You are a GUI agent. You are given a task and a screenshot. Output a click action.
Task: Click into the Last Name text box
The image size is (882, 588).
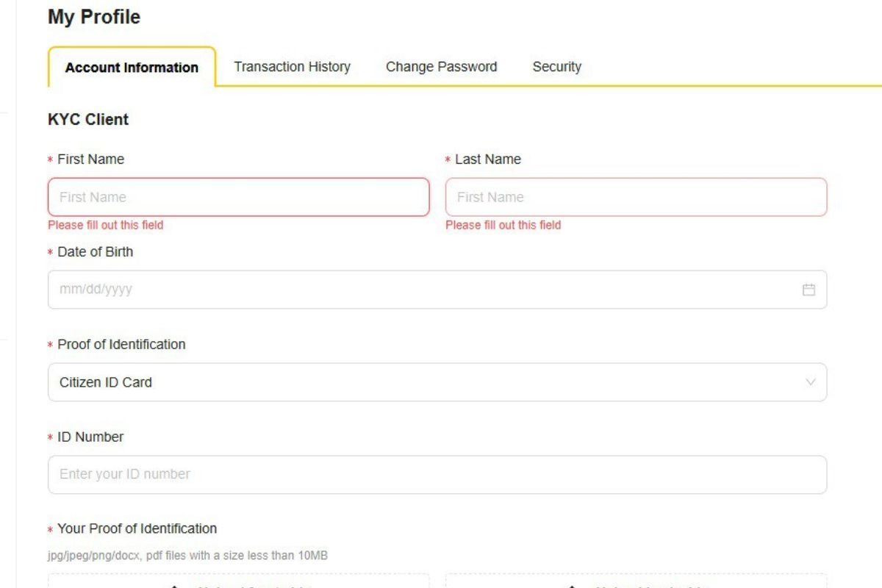(636, 197)
